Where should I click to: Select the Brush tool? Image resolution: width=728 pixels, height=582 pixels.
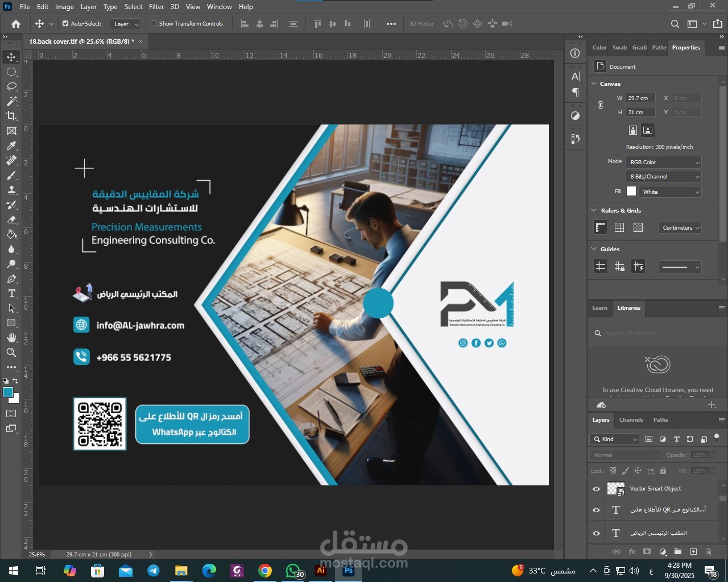pyautogui.click(x=11, y=175)
